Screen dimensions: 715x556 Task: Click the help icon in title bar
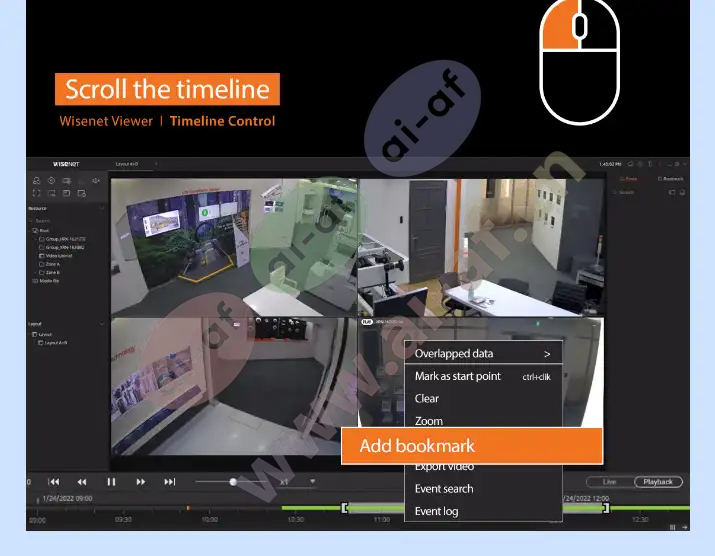[x=640, y=164]
